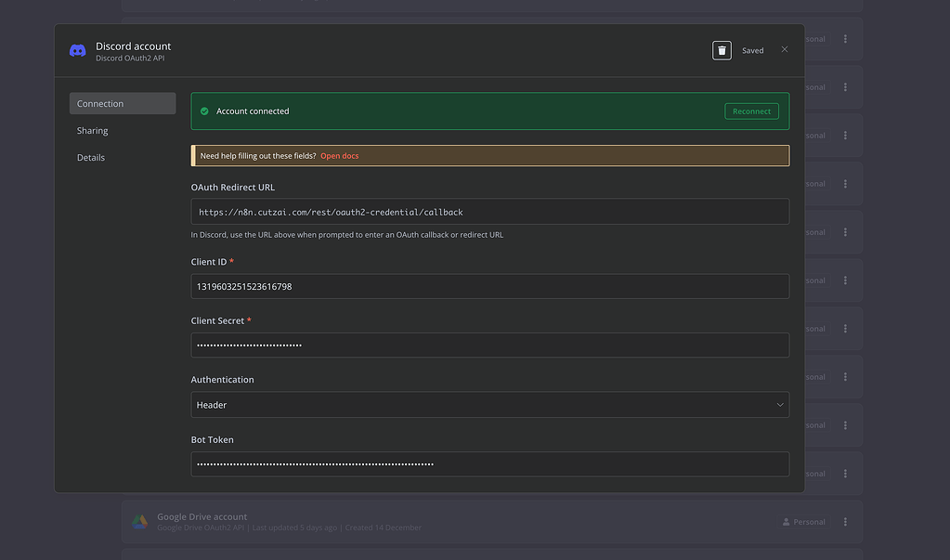Select Header in the Authentication combo box
The width and height of the screenshot is (950, 560).
pyautogui.click(x=489, y=404)
